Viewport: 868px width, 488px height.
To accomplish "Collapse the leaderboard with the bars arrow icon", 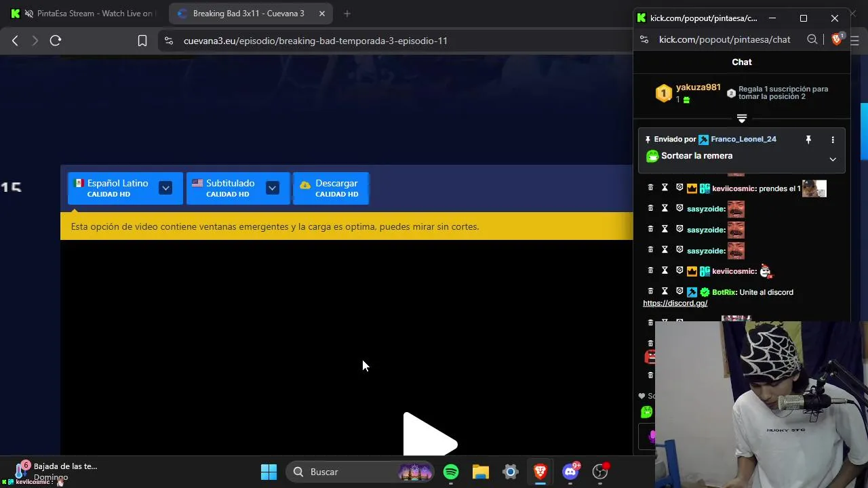I will [x=742, y=119].
